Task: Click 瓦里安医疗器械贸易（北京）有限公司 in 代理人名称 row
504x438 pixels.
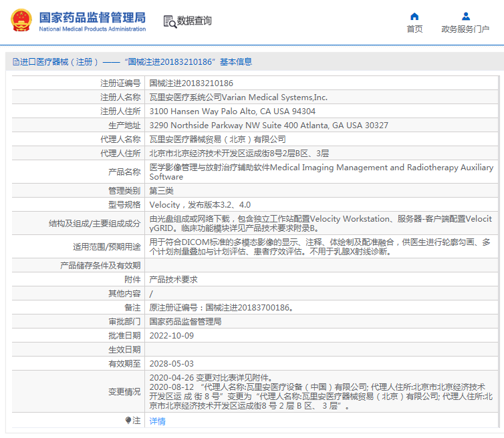Action: pyautogui.click(x=218, y=140)
